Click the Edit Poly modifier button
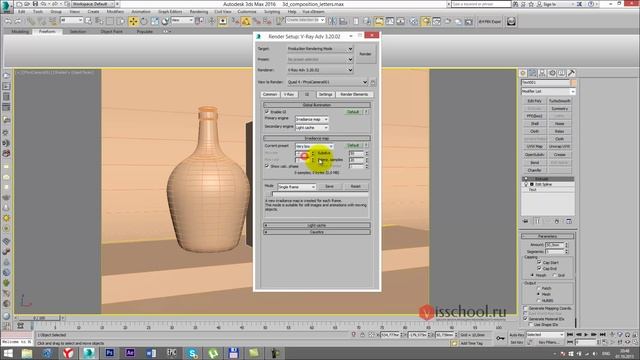The height and width of the screenshot is (360, 640). click(535, 101)
